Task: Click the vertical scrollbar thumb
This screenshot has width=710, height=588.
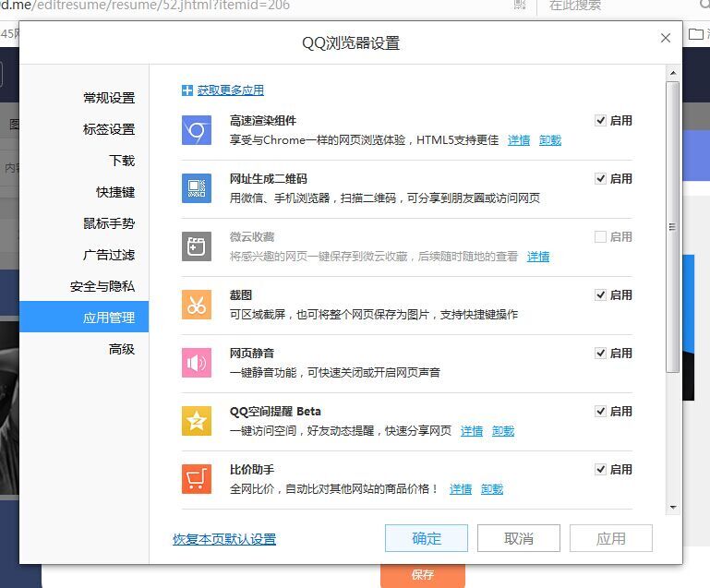Action: coord(672,227)
